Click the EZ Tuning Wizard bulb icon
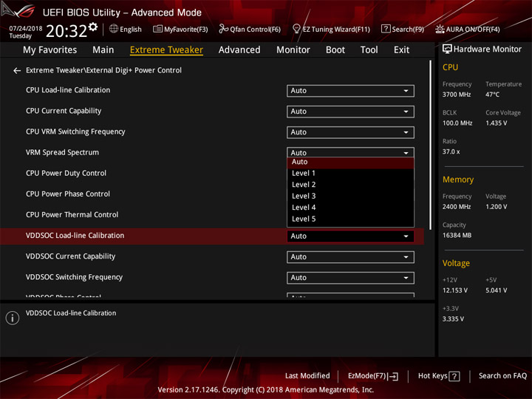This screenshot has height=399, width=532. 296,29
